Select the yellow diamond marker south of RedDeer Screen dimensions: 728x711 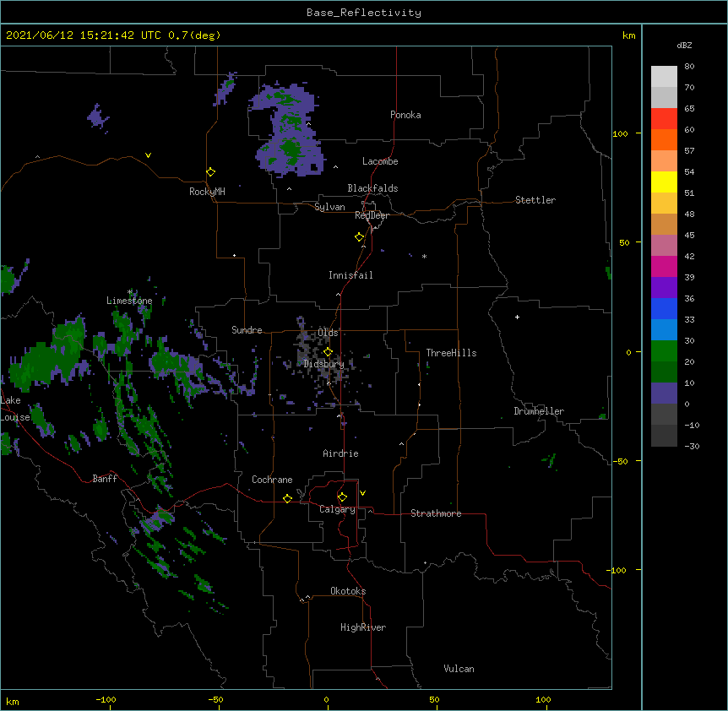click(x=359, y=236)
